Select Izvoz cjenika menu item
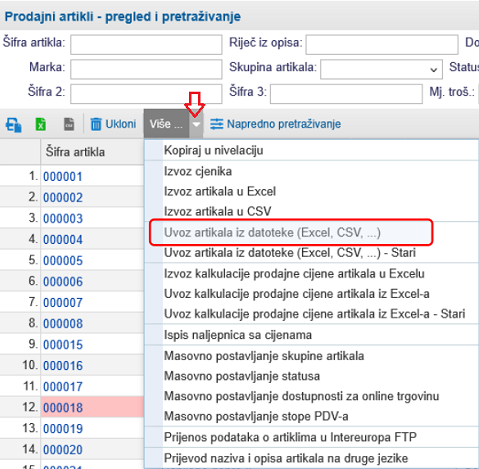 [x=311, y=171]
